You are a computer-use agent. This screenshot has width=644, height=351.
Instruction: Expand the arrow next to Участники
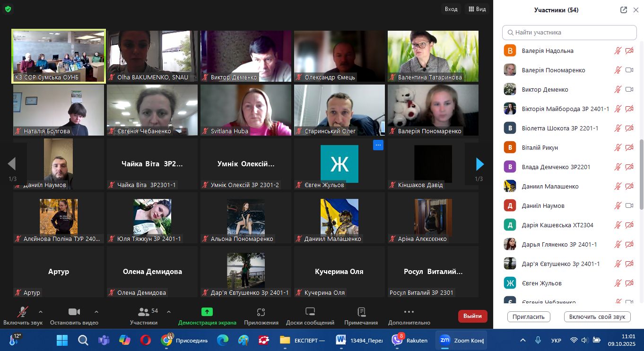click(169, 312)
